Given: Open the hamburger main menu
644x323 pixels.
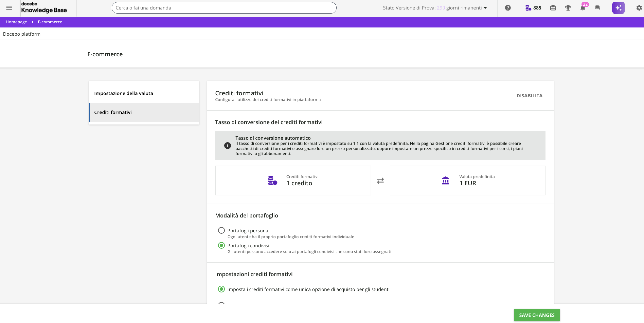Looking at the screenshot, I should (x=9, y=8).
